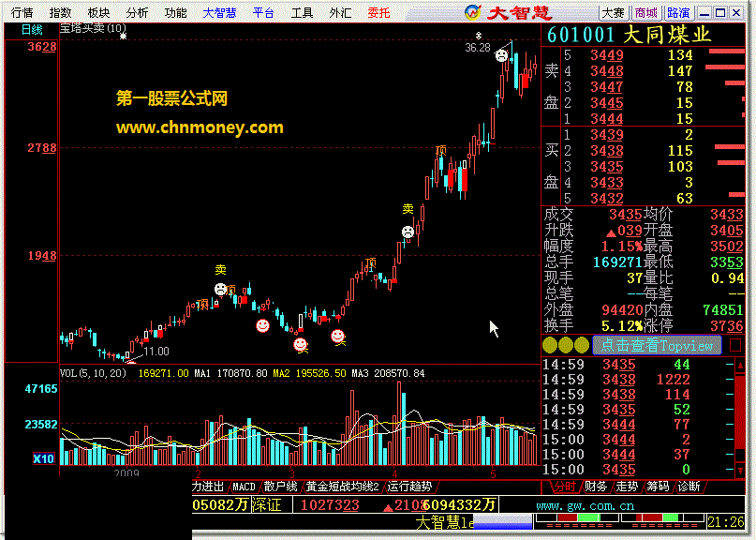
Task: Click the white star marker near 宝塔买卖 title
Action: pos(123,37)
